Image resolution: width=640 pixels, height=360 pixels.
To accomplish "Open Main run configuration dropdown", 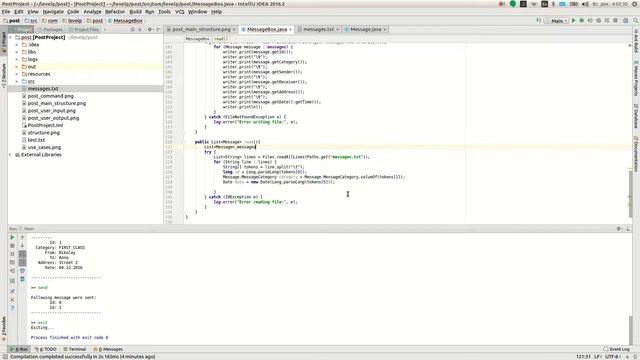I will [557, 20].
